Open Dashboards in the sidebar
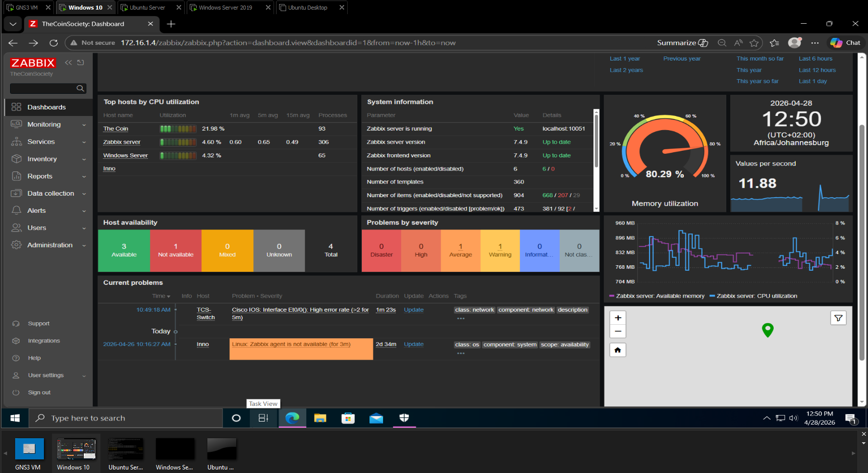 pyautogui.click(x=46, y=107)
